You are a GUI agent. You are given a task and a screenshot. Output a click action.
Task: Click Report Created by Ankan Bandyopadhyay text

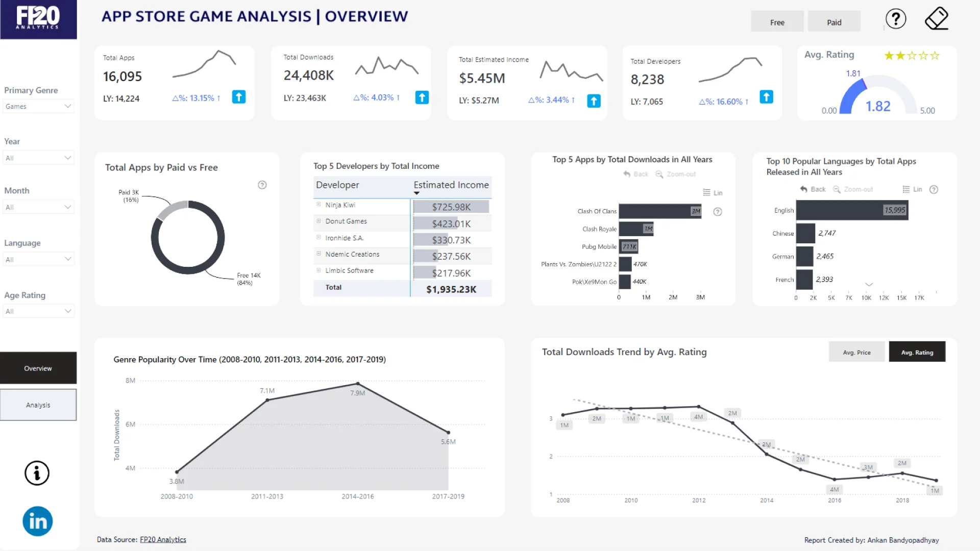coord(871,540)
